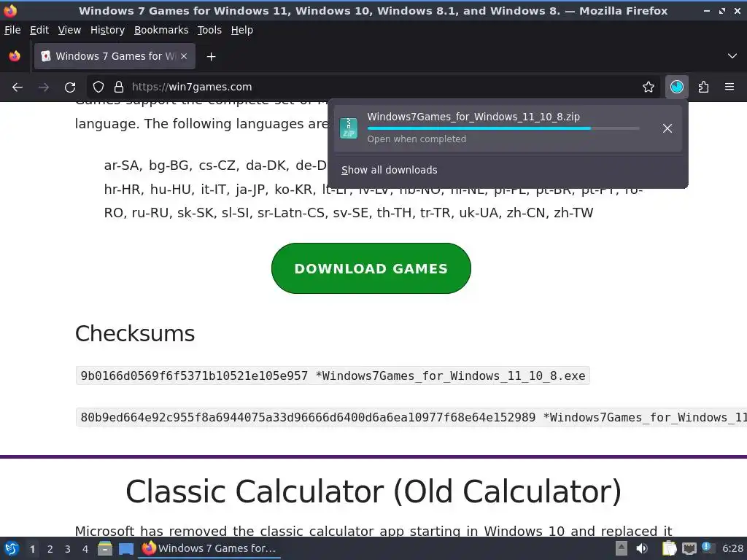Open the clipboard tray icon
Viewport: 747px width, 560px height.
(669, 548)
